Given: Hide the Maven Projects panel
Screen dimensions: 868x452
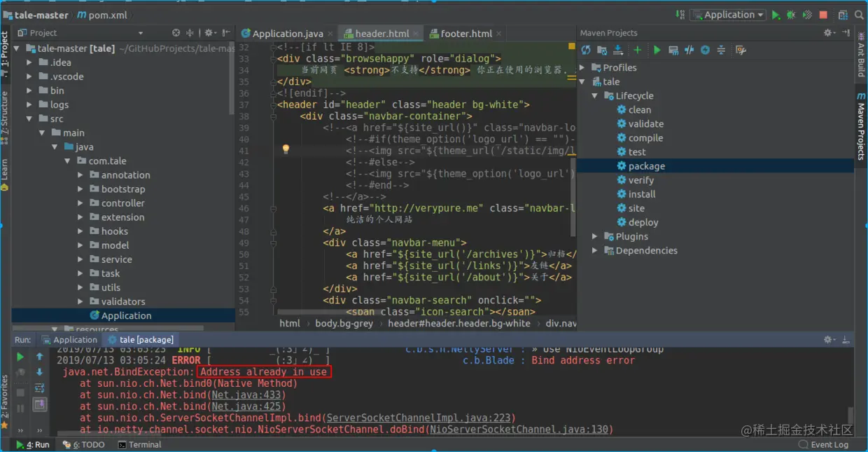Looking at the screenshot, I should [x=846, y=33].
